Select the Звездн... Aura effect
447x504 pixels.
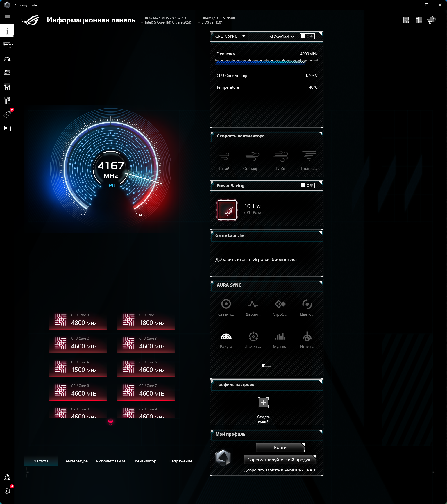tap(253, 340)
